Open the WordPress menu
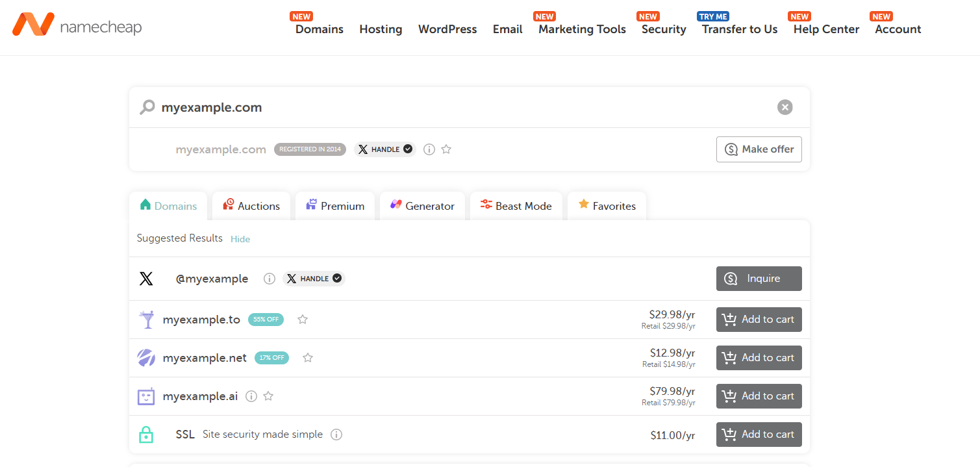 [447, 29]
